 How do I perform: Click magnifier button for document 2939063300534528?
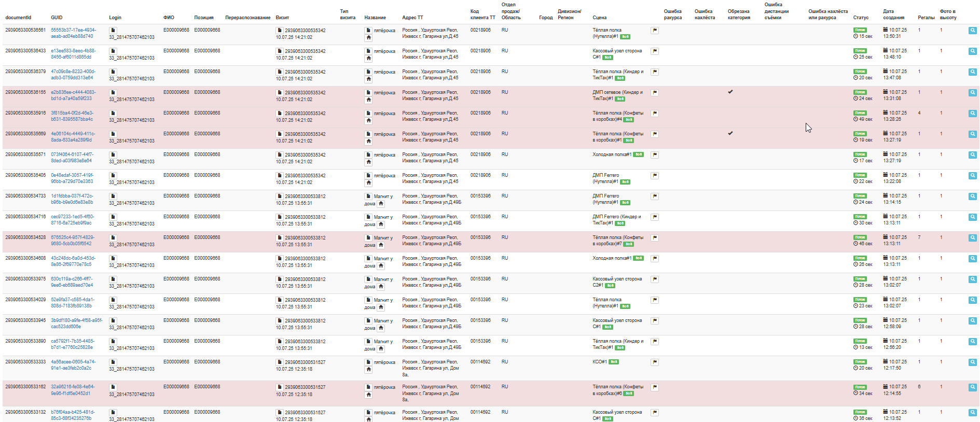(x=972, y=238)
